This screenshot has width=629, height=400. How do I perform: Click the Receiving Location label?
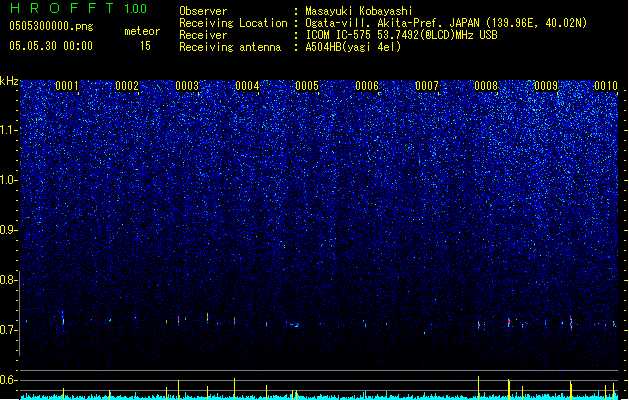233,23
